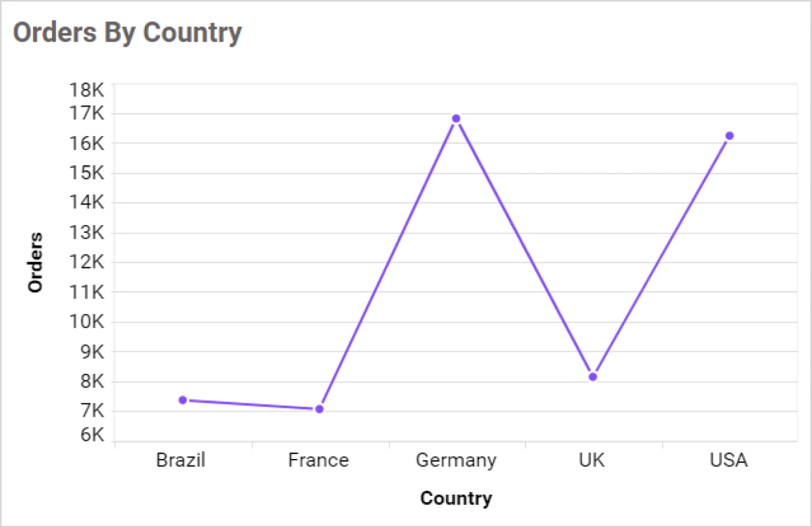The image size is (812, 527).
Task: Click the 12K y-axis label
Action: [87, 262]
